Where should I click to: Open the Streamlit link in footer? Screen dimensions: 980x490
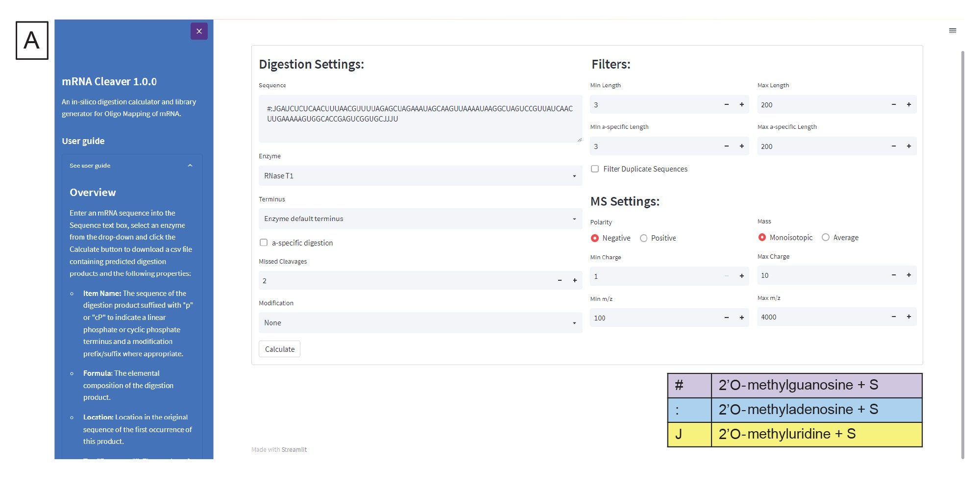coord(294,450)
